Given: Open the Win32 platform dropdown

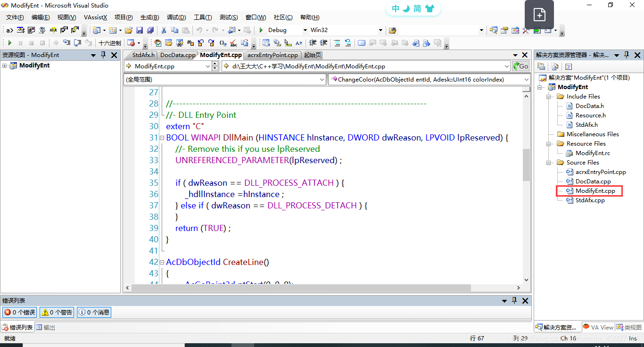Looking at the screenshot, I should pyautogui.click(x=380, y=30).
